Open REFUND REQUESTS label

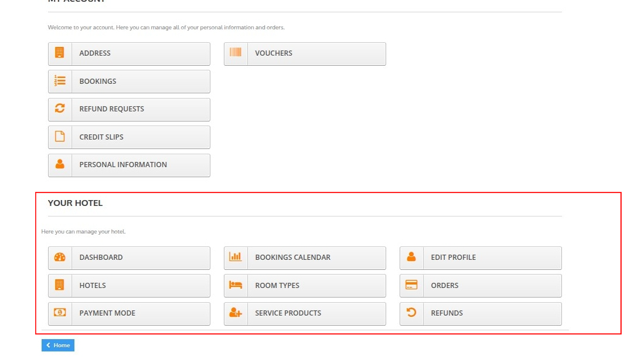112,109
